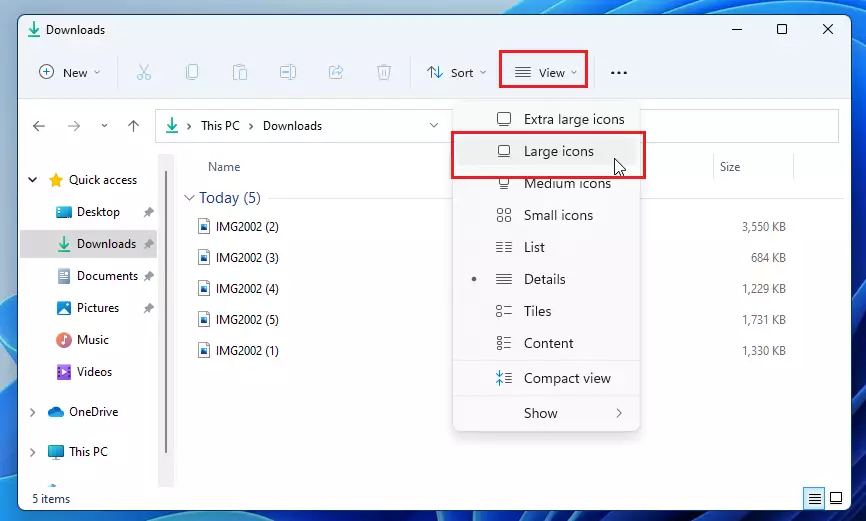Choose Extra large icons view
The image size is (866, 521).
[546, 119]
